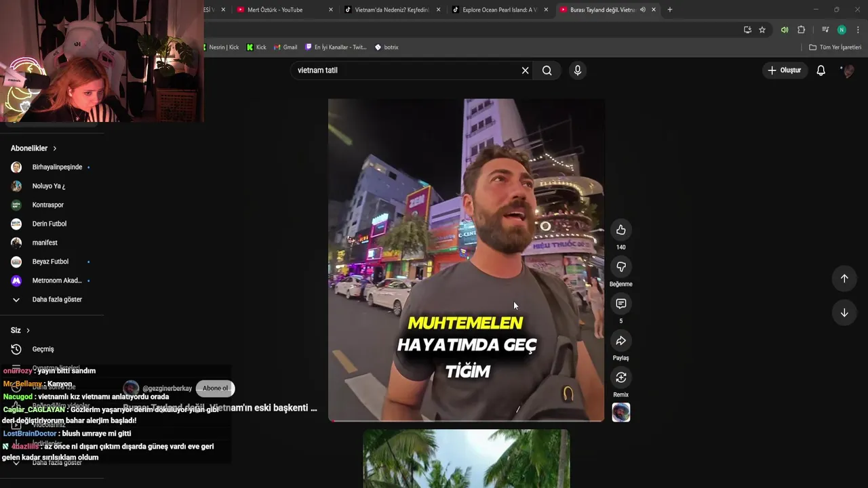Clear the search box with the X icon
The width and height of the screenshot is (868, 488).
tap(525, 70)
